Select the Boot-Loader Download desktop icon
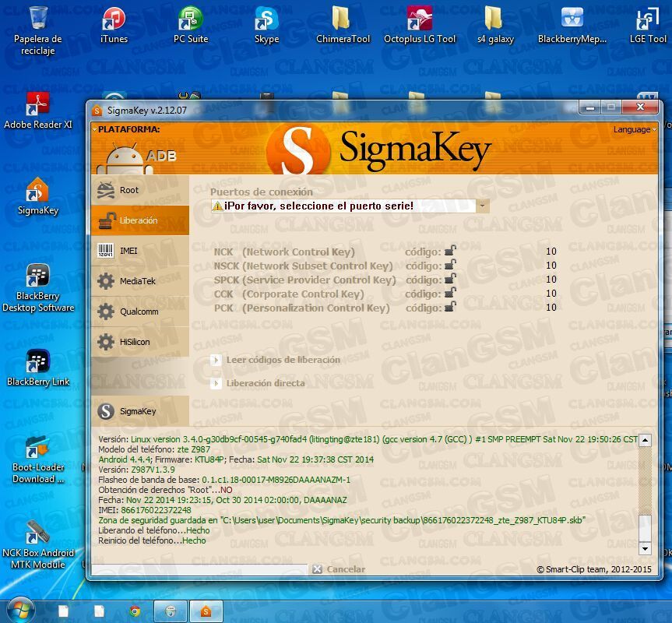672x623 pixels. click(38, 459)
